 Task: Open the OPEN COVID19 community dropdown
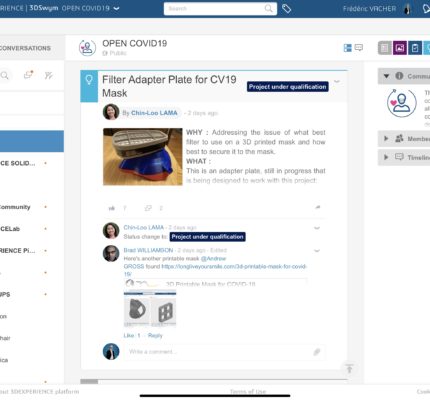click(x=116, y=8)
